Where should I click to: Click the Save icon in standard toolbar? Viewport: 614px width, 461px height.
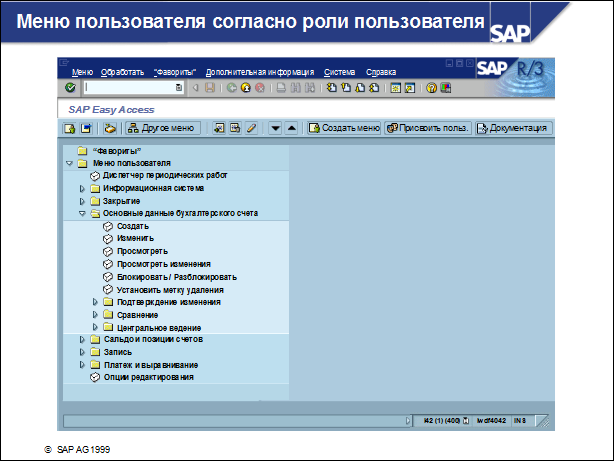coord(210,88)
